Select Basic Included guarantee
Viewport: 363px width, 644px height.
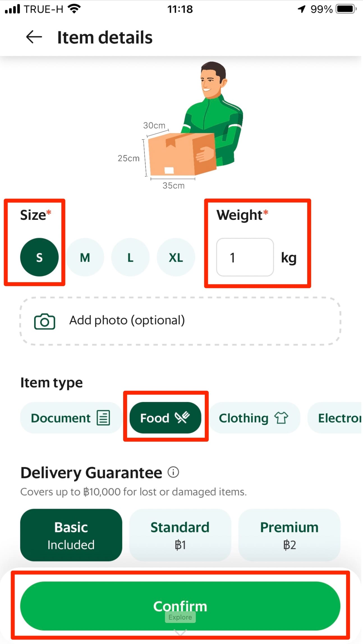pos(71,535)
